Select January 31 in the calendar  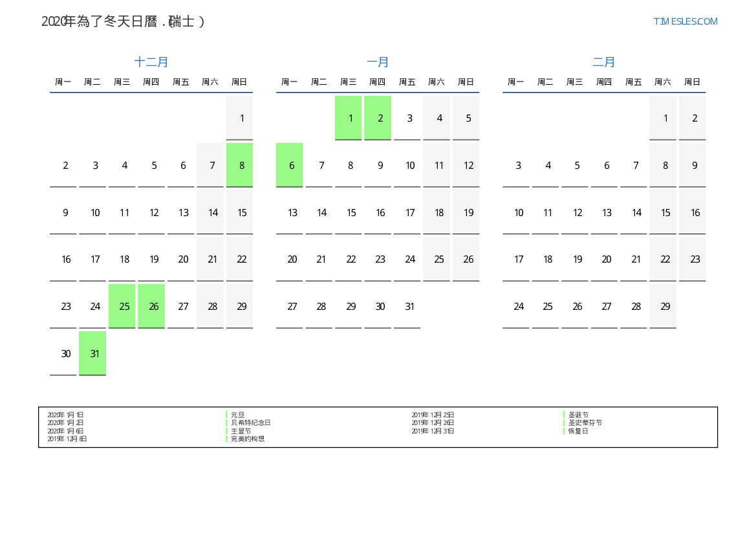point(407,306)
